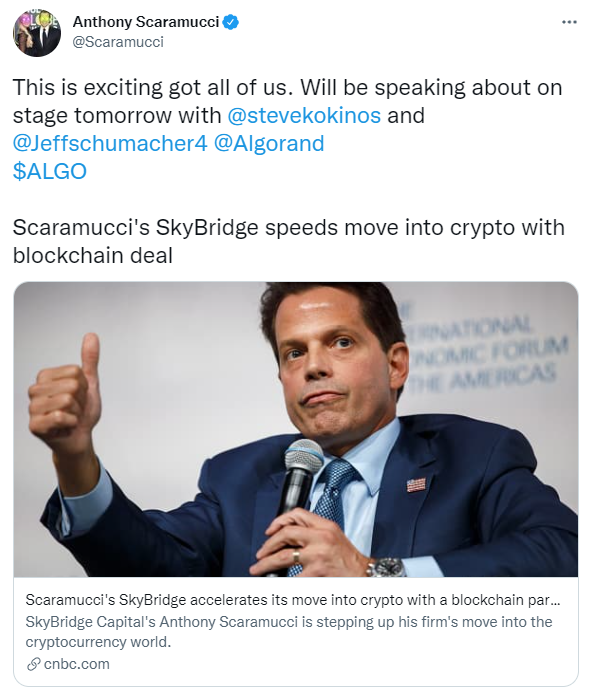Click the Anthony Scaramucci display name
The width and height of the screenshot is (589, 692).
[x=146, y=22]
